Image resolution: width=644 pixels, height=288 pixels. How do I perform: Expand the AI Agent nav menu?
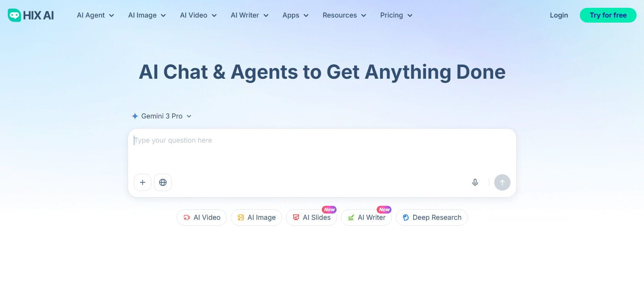95,15
